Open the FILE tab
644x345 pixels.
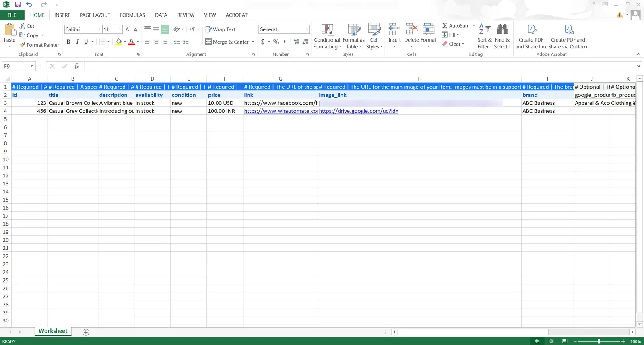[x=12, y=15]
